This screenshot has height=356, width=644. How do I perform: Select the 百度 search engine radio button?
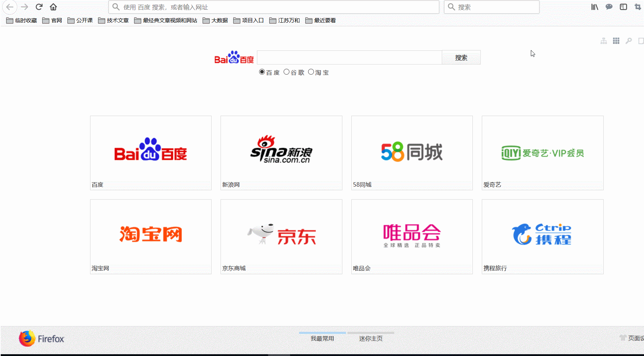[x=262, y=72]
